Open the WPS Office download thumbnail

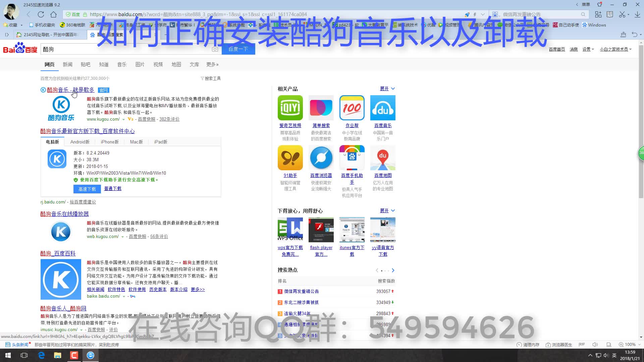(290, 230)
